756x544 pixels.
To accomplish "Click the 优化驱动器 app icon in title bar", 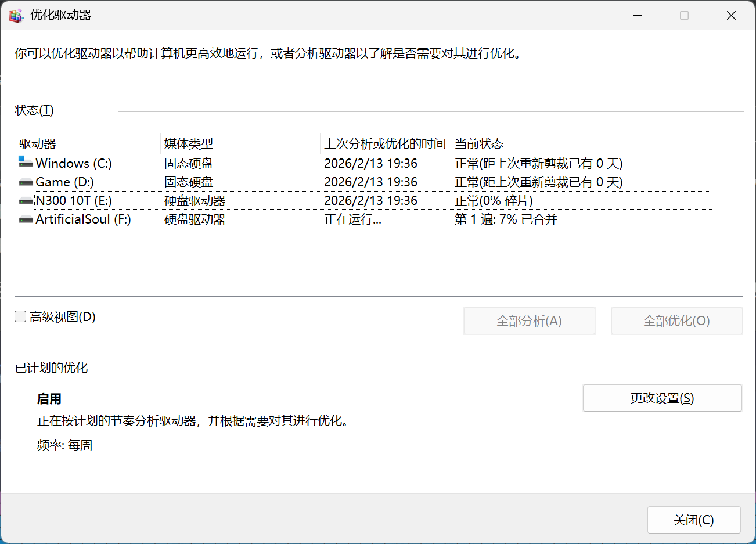I will coord(16,16).
